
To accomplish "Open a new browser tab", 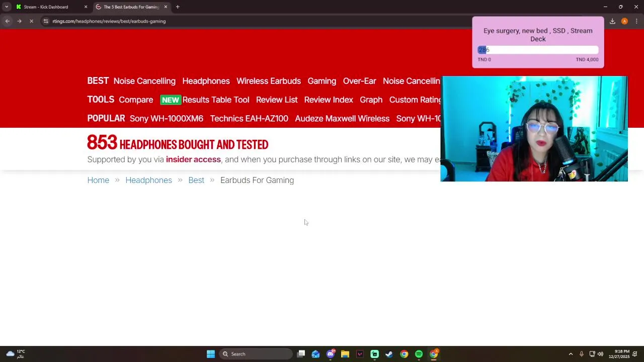I will pyautogui.click(x=178, y=7).
